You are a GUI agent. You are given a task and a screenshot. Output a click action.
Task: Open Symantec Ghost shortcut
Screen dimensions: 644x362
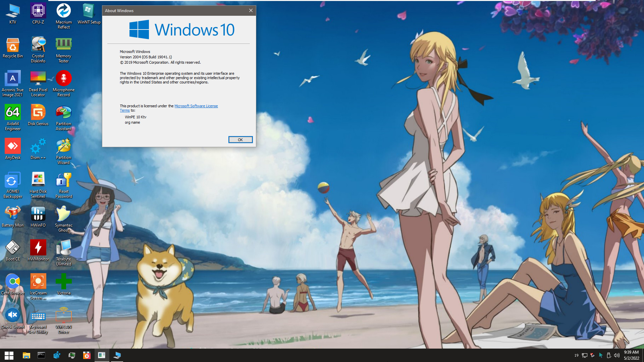[x=64, y=219]
